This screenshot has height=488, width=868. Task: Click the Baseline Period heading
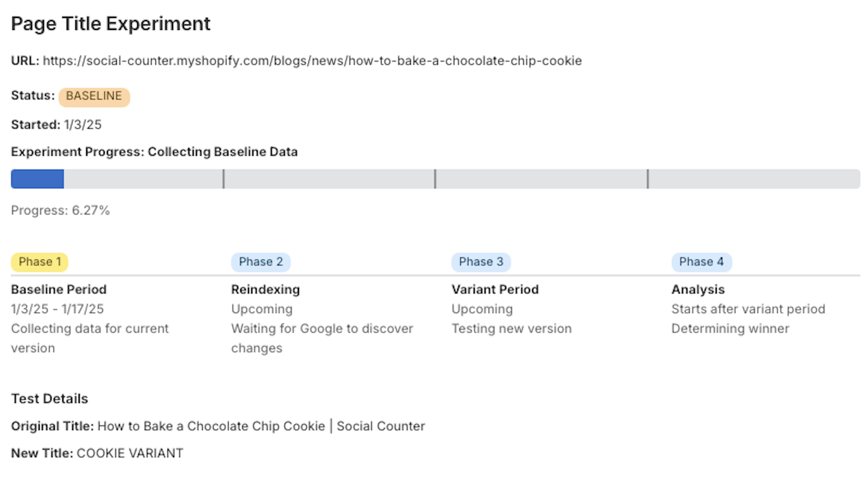(59, 290)
